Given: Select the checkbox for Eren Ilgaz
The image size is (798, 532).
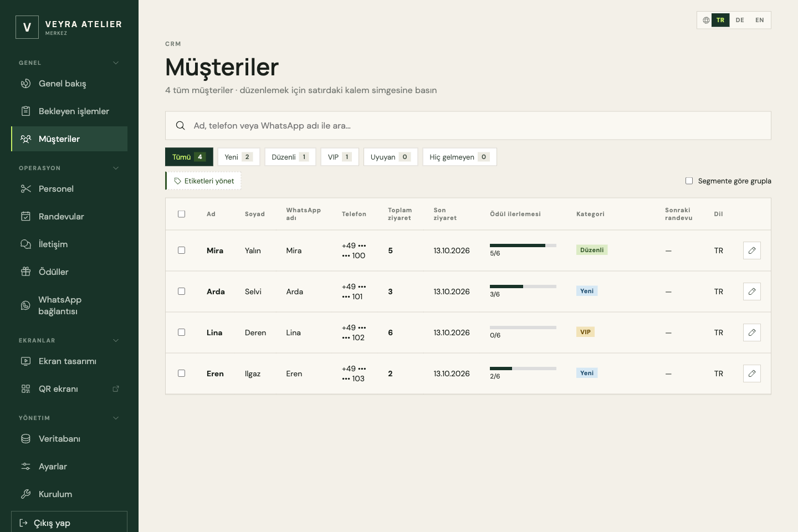Looking at the screenshot, I should tap(181, 374).
